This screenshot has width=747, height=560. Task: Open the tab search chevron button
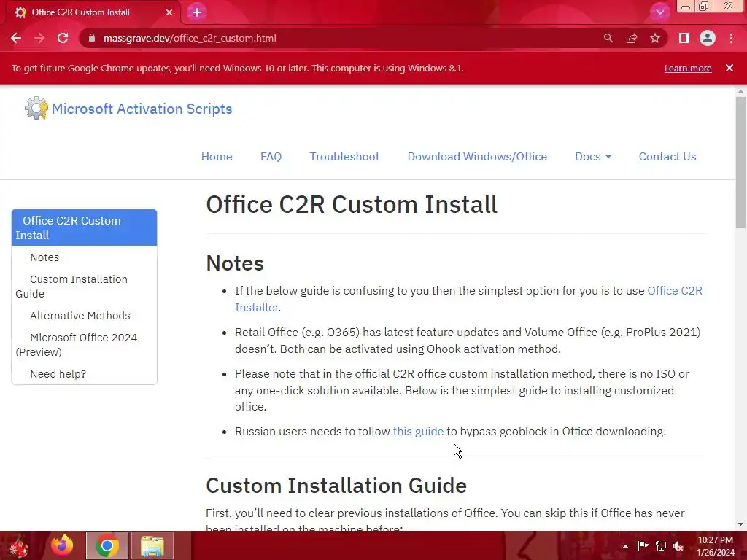659,12
